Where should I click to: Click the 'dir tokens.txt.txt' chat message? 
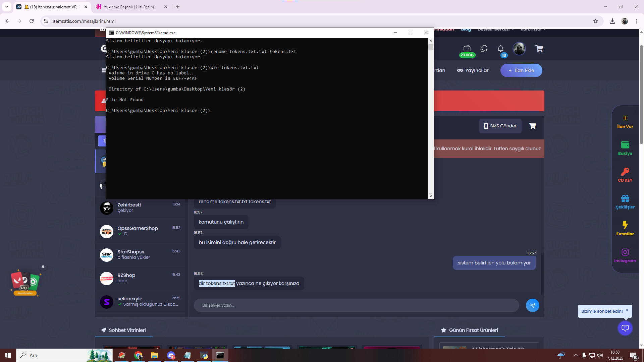[x=249, y=283]
